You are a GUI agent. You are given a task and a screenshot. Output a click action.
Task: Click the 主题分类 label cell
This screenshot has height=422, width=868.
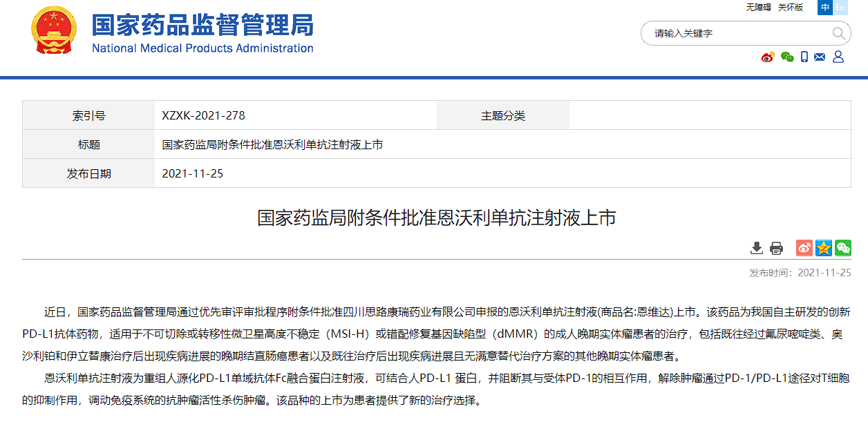503,115
